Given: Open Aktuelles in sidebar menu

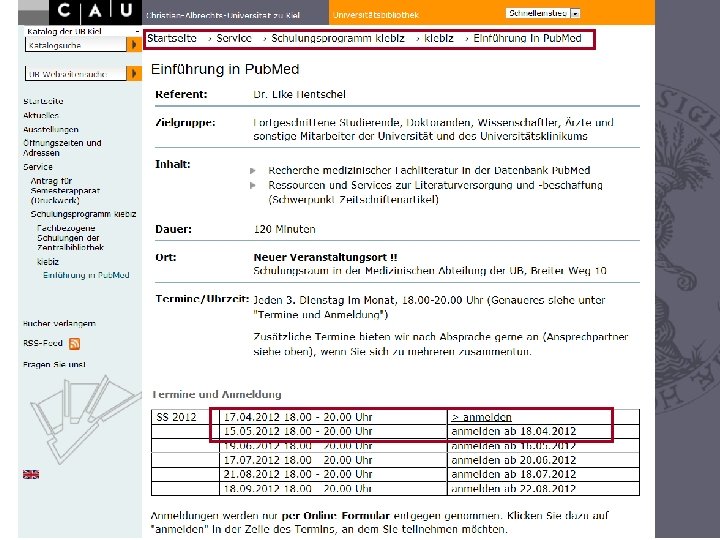Looking at the screenshot, I should 41,115.
